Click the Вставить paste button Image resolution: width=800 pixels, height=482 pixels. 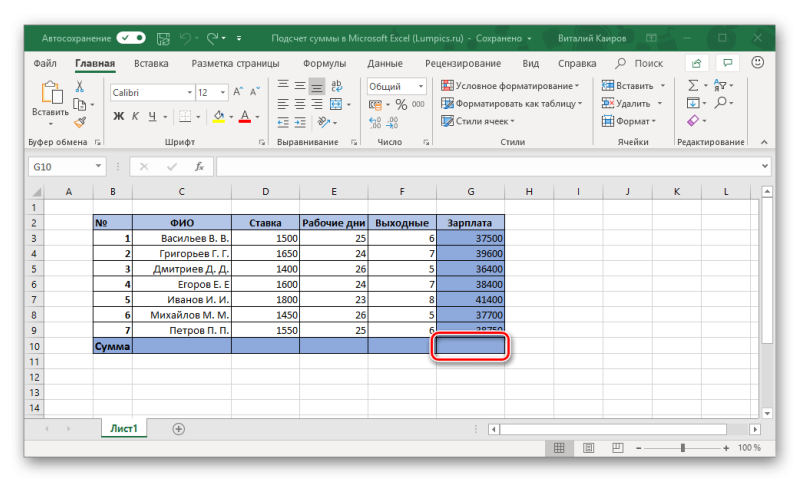[x=50, y=104]
